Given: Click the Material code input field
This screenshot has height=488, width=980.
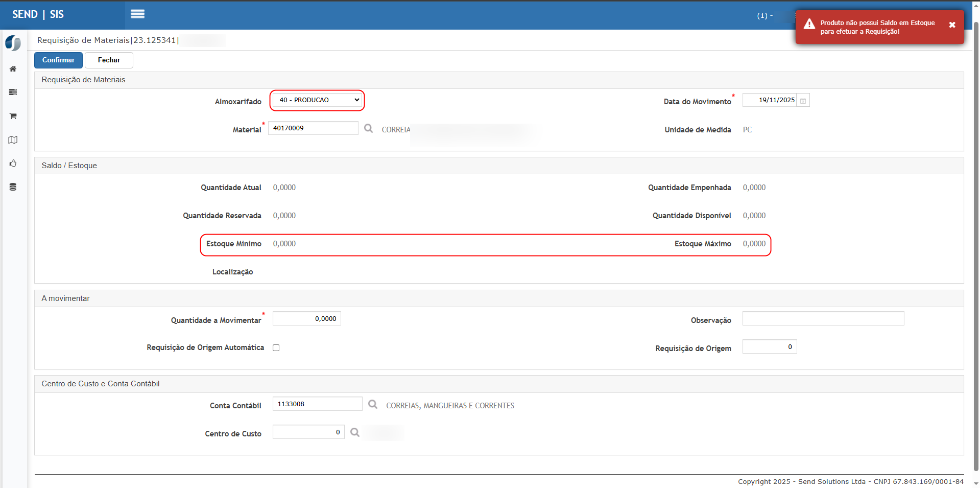Looking at the screenshot, I should click(313, 128).
